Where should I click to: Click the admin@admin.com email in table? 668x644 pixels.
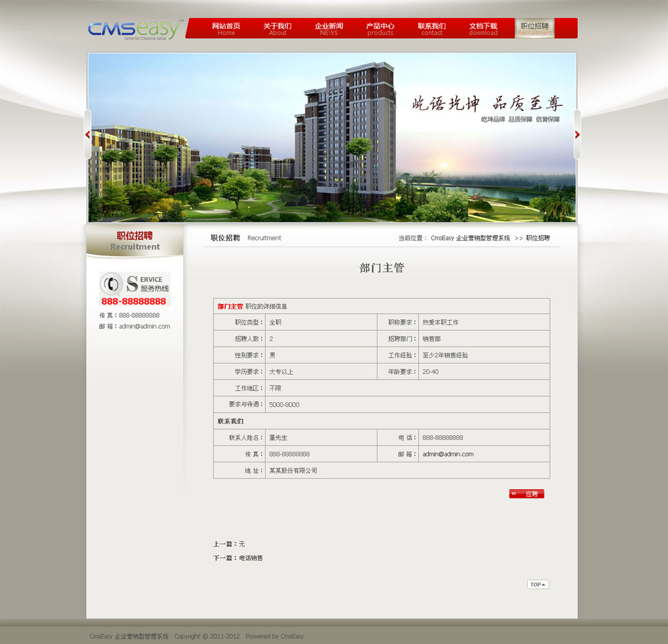pos(448,454)
